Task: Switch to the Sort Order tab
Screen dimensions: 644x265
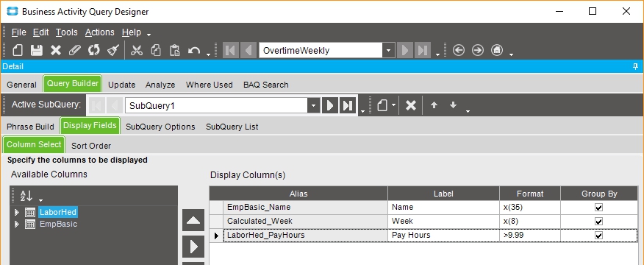Action: click(91, 146)
